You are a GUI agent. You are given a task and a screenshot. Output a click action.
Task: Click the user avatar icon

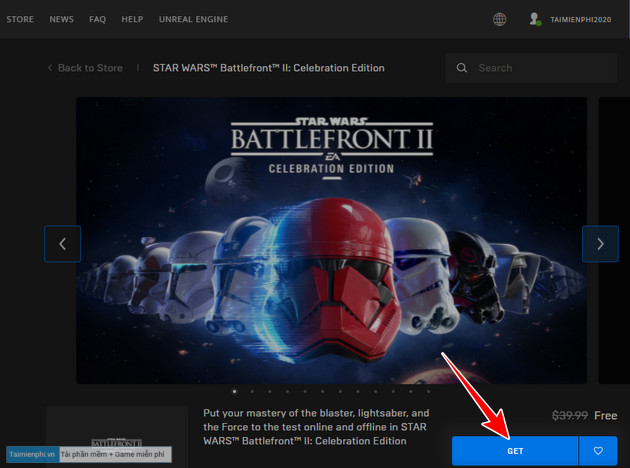535,19
